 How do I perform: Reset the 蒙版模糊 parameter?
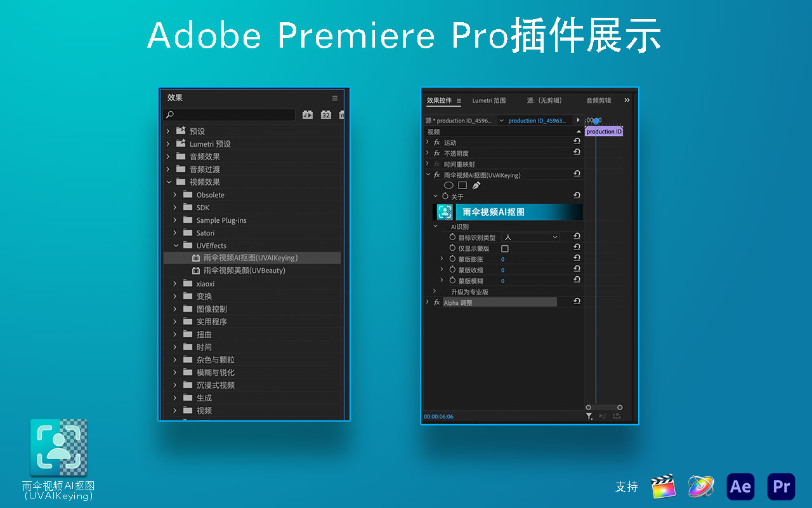coord(577,279)
